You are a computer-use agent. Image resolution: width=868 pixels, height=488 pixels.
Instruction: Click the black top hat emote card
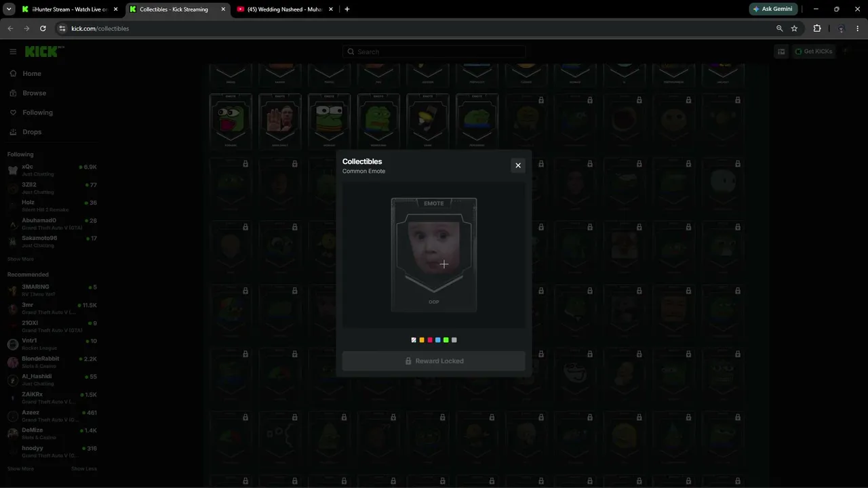428,121
